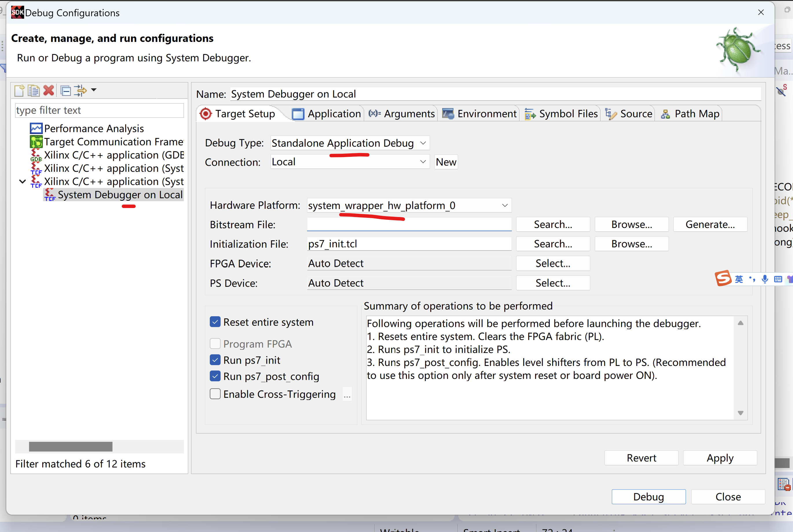Open the Hardware Platform dropdown

coord(409,205)
